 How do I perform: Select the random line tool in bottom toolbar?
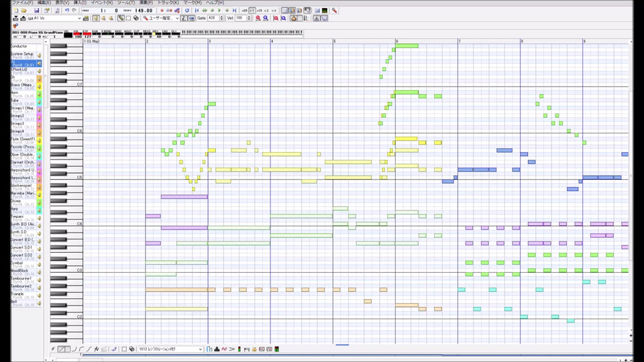click(97, 349)
